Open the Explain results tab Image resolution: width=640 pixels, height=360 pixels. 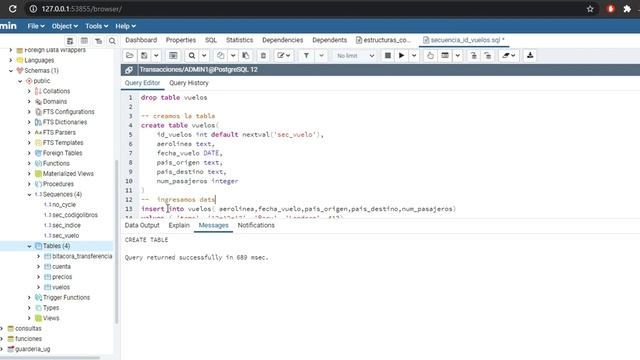point(179,225)
